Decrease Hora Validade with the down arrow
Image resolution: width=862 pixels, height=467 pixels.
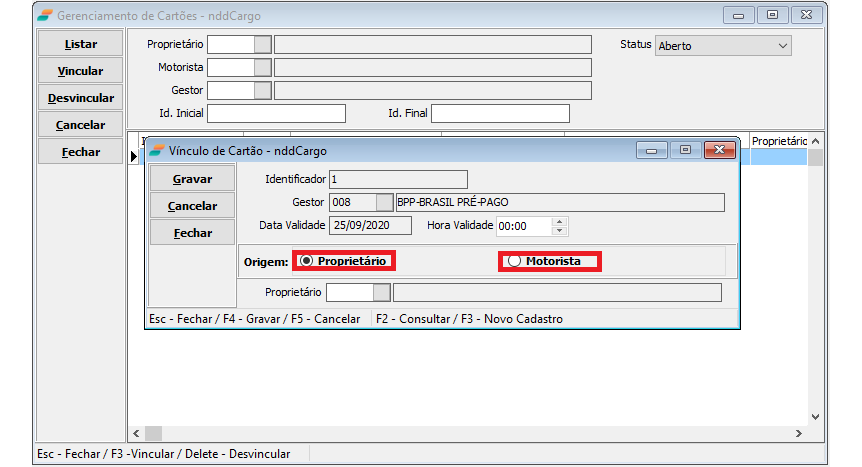[x=559, y=231]
